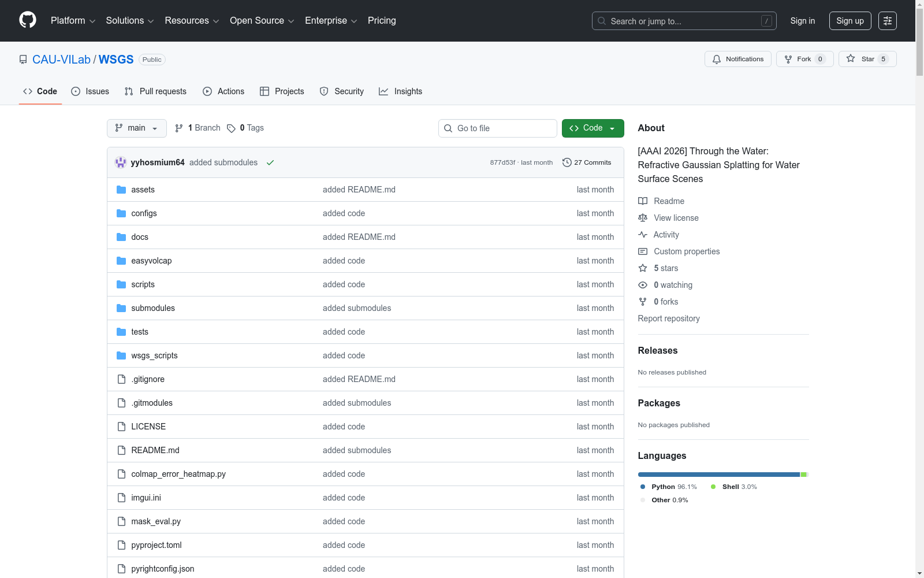Star the WSGS repository
Viewport: 924px width, 578px height.
(867, 59)
